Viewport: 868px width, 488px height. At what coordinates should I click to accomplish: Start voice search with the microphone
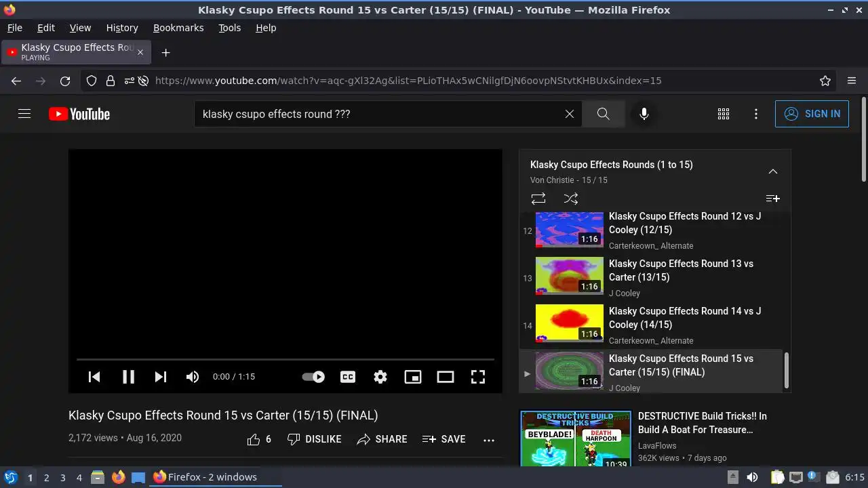644,114
